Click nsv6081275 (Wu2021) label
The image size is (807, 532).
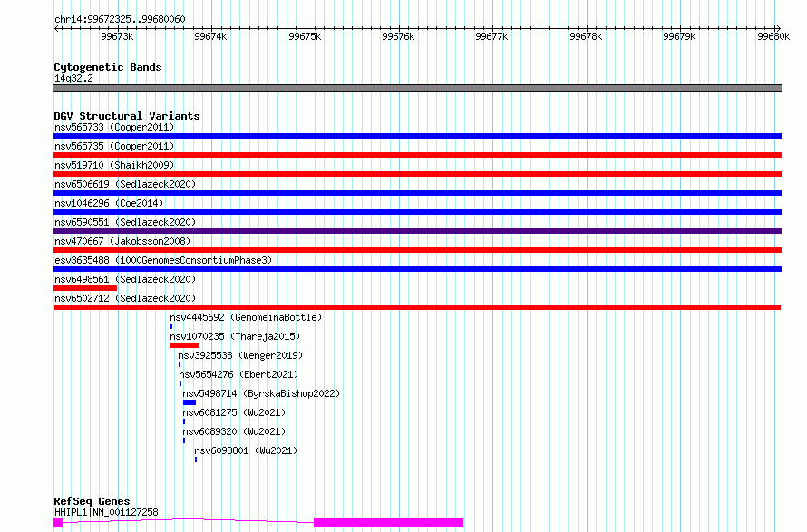tap(234, 412)
